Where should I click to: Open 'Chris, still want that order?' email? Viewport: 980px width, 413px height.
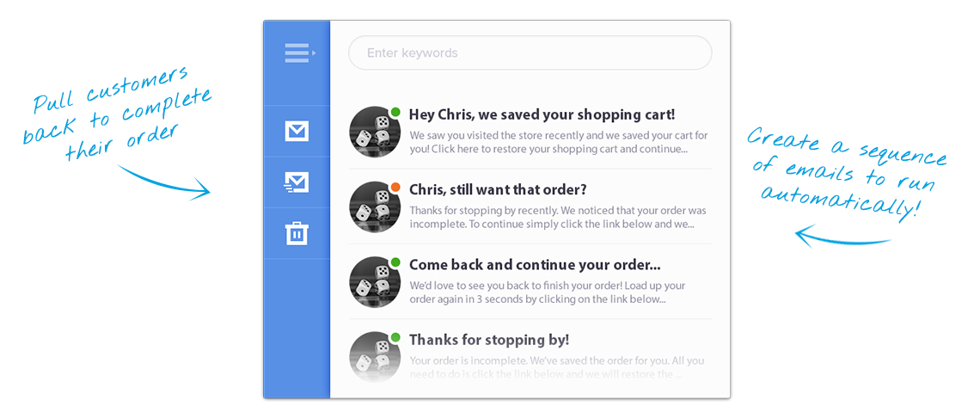[x=498, y=189]
